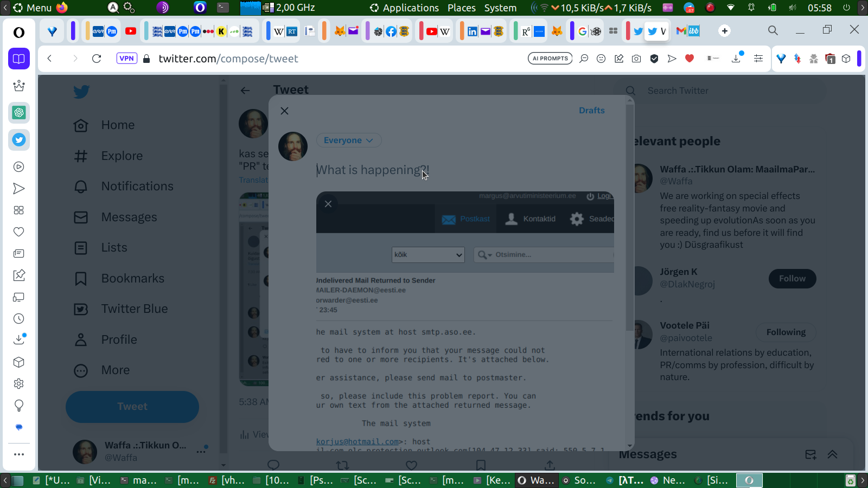Open the browser downloads popup
Screen dimensions: 868x488
click(736, 59)
